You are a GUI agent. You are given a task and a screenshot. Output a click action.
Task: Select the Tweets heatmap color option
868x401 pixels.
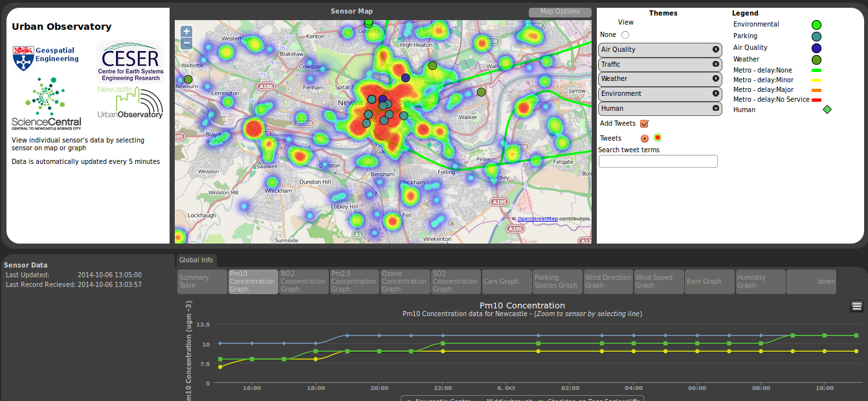(x=658, y=137)
